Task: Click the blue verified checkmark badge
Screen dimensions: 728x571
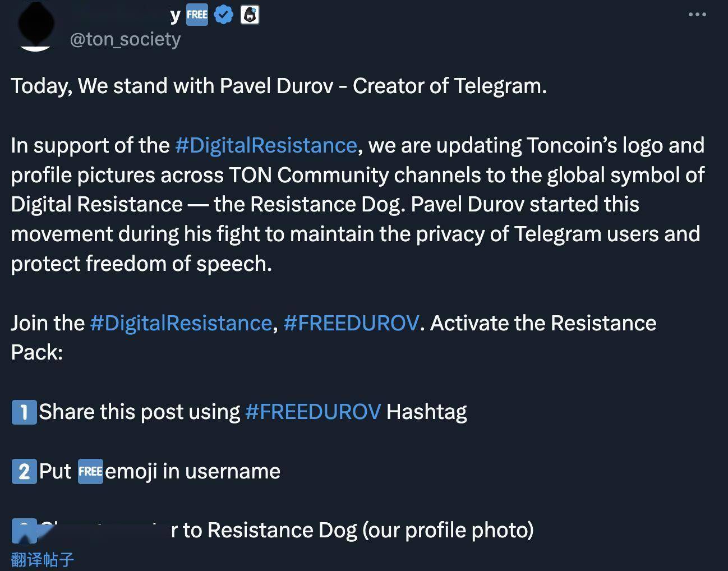Action: [x=224, y=15]
